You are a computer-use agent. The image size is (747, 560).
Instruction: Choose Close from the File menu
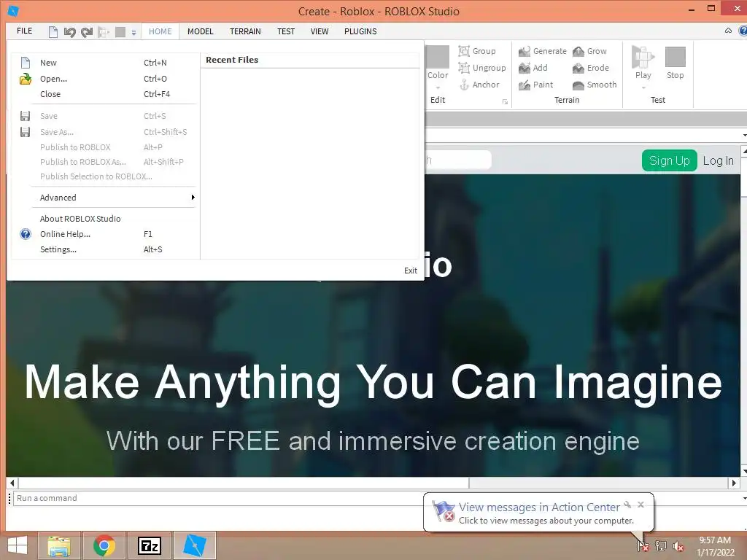[x=105, y=94]
